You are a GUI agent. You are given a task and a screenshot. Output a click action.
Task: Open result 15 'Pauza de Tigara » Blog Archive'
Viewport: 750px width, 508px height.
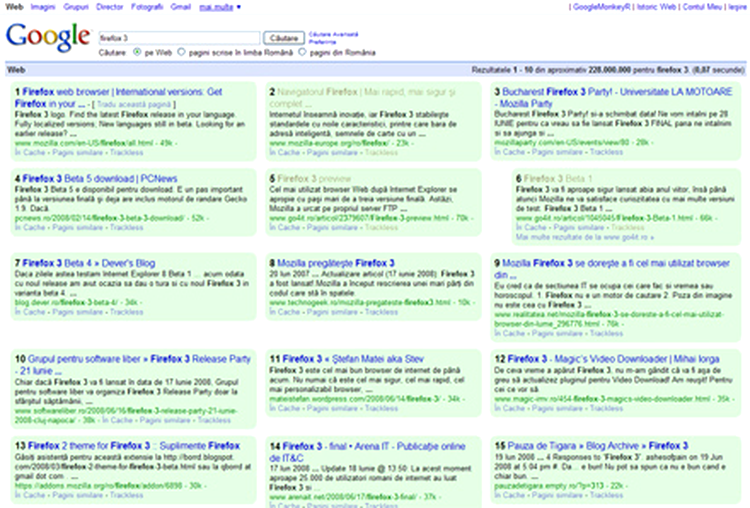(x=597, y=446)
